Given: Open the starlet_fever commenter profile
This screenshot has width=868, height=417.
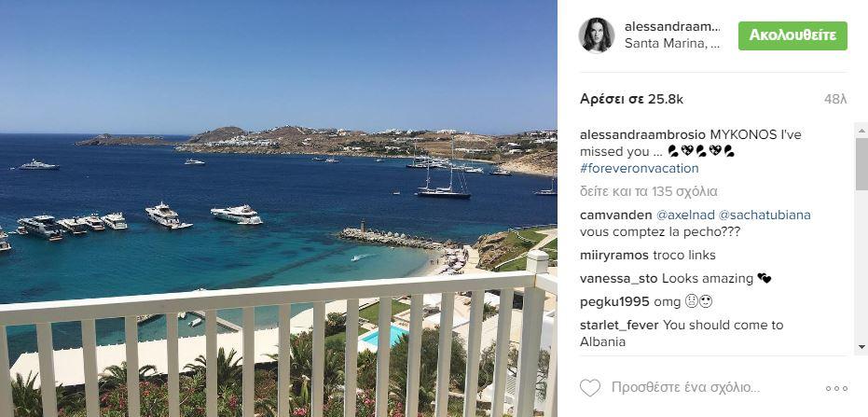Looking at the screenshot, I should coord(619,325).
